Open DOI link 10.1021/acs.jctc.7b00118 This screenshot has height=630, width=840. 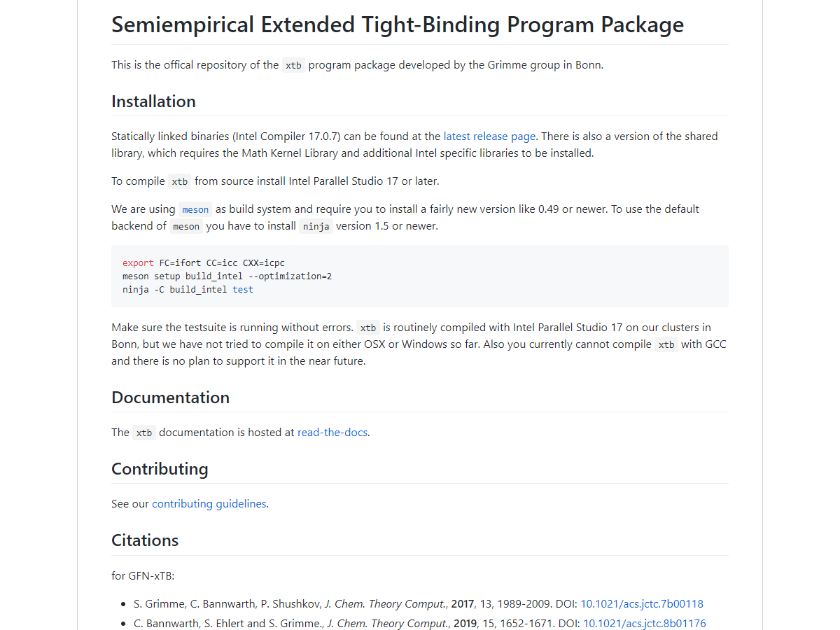click(x=642, y=604)
